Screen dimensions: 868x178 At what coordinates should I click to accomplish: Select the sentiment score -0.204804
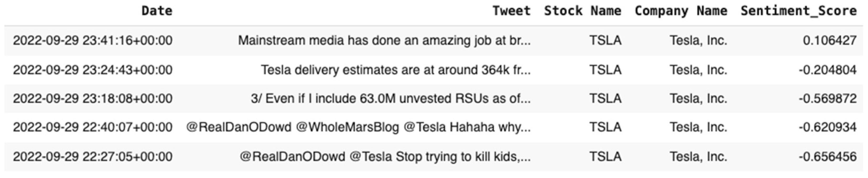[x=827, y=70]
